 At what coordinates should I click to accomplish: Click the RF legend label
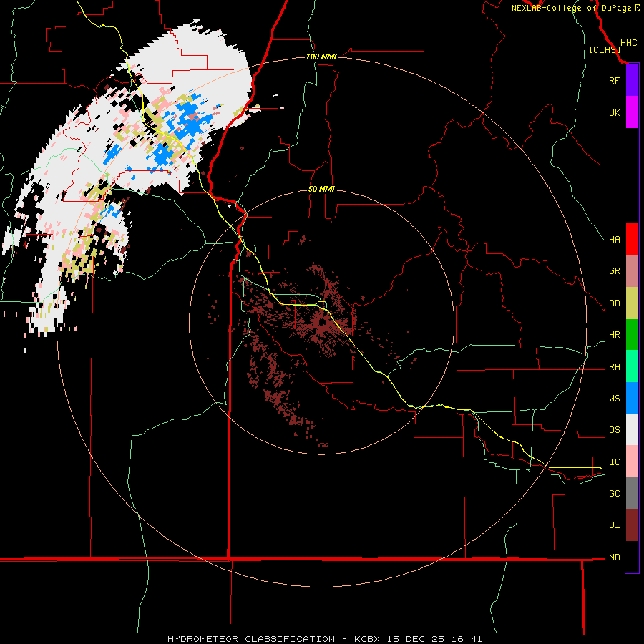614,80
